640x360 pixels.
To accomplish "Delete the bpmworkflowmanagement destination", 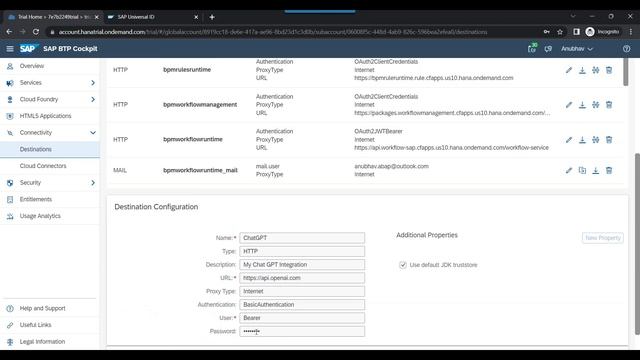I will click(609, 105).
